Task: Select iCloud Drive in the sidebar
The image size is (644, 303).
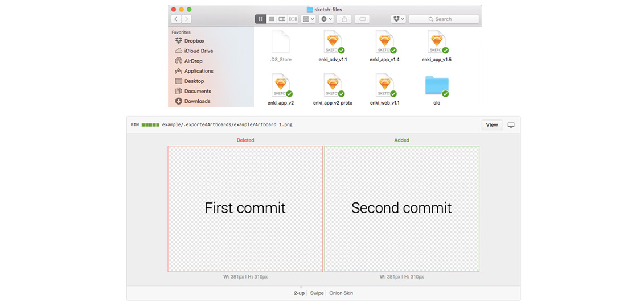Action: tap(194, 51)
